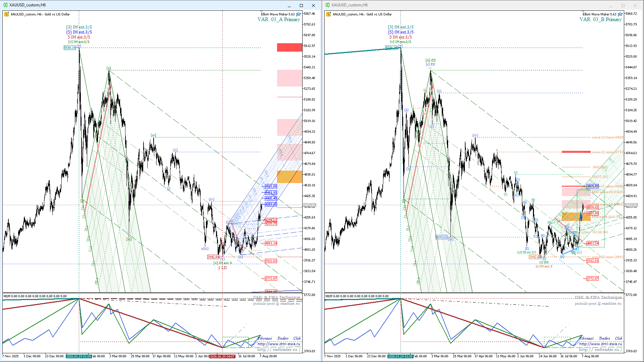Click the graduation cap expert icon in VAR. 03_B chart

(x=620, y=14)
